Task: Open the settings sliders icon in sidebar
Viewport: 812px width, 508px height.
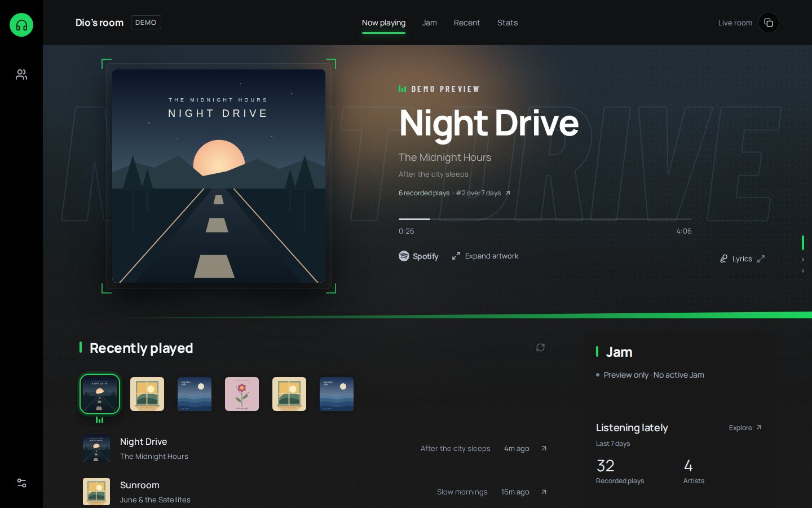Action: [x=21, y=483]
